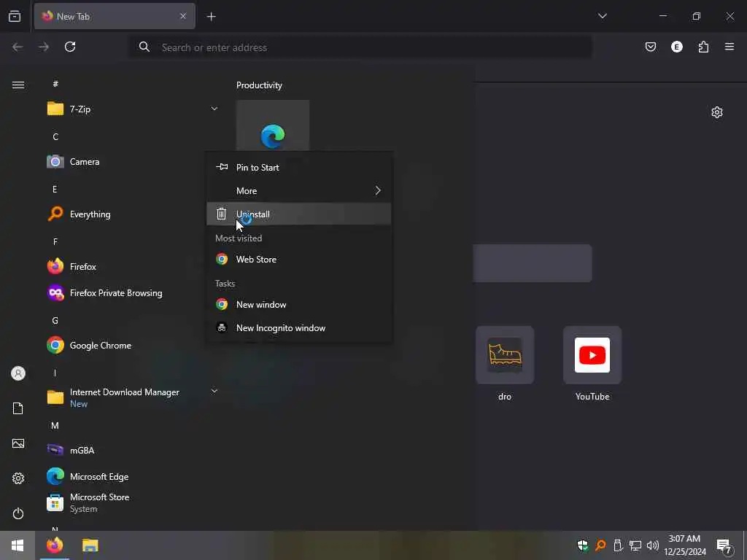Open the More submenu
The image size is (747, 560).
click(x=299, y=191)
